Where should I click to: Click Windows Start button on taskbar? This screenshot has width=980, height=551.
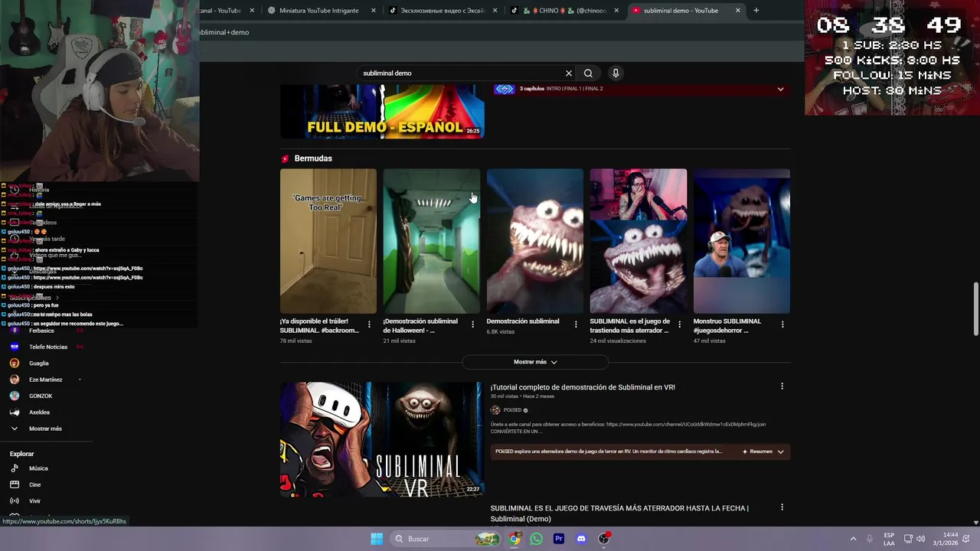point(377,539)
